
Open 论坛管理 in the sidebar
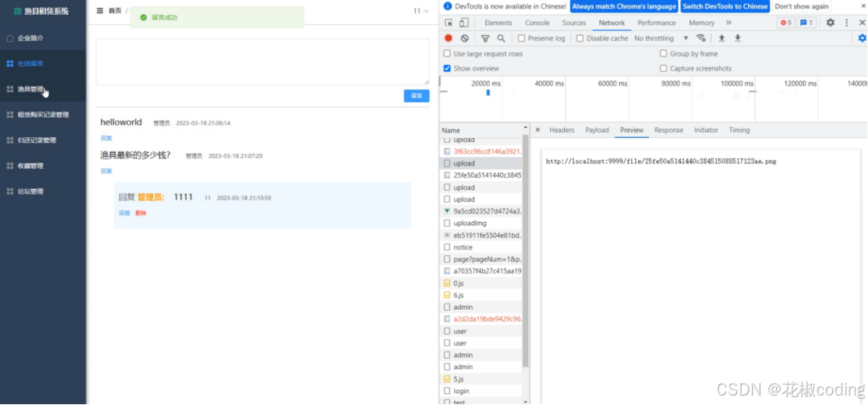tap(43, 191)
